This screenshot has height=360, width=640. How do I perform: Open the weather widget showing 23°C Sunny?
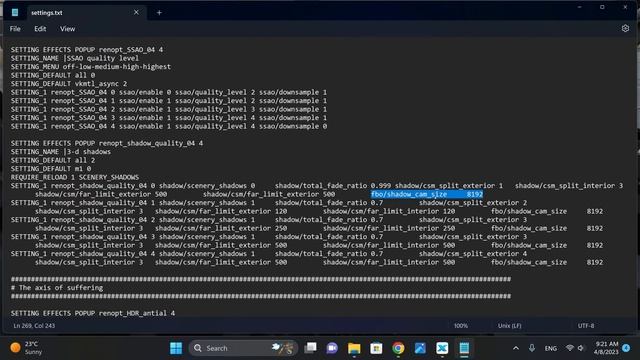26,348
